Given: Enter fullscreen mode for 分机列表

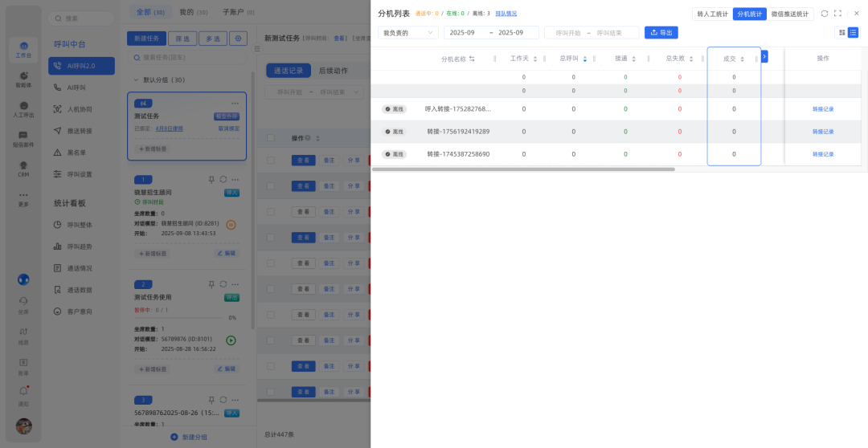Looking at the screenshot, I should point(838,14).
